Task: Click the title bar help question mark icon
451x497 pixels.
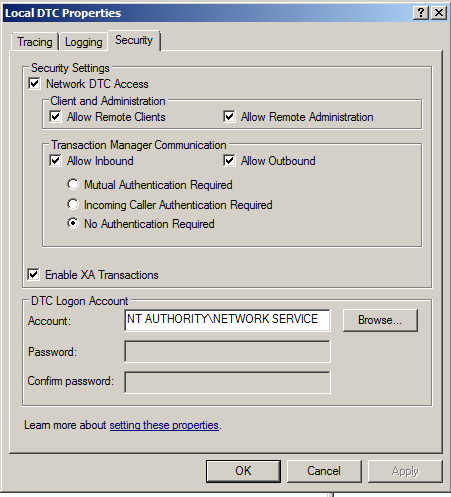Action: pyautogui.click(x=421, y=13)
